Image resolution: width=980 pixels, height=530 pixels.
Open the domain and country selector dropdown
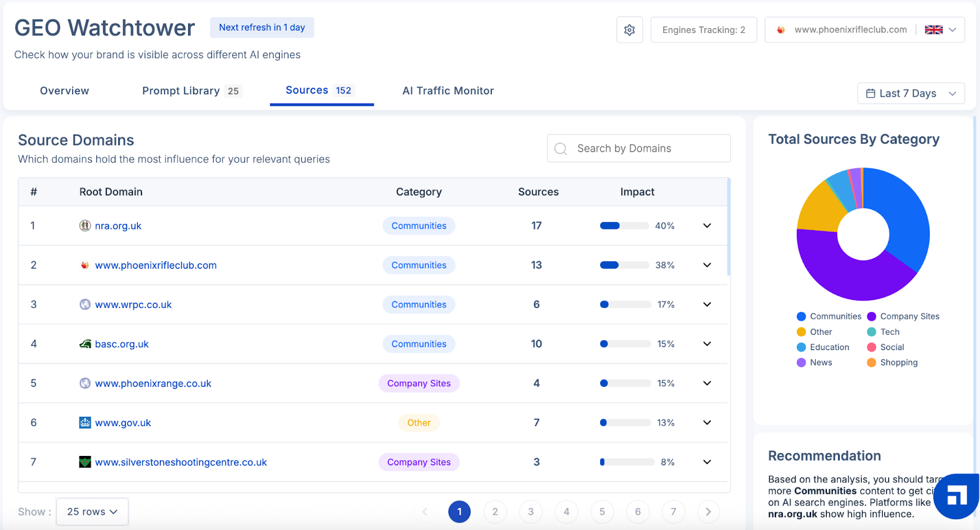tap(864, 30)
